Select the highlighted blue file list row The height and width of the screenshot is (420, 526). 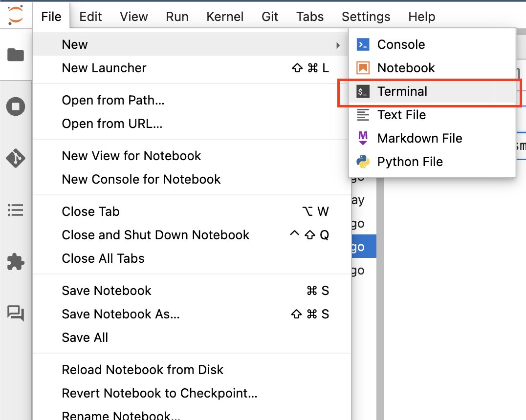pos(364,246)
